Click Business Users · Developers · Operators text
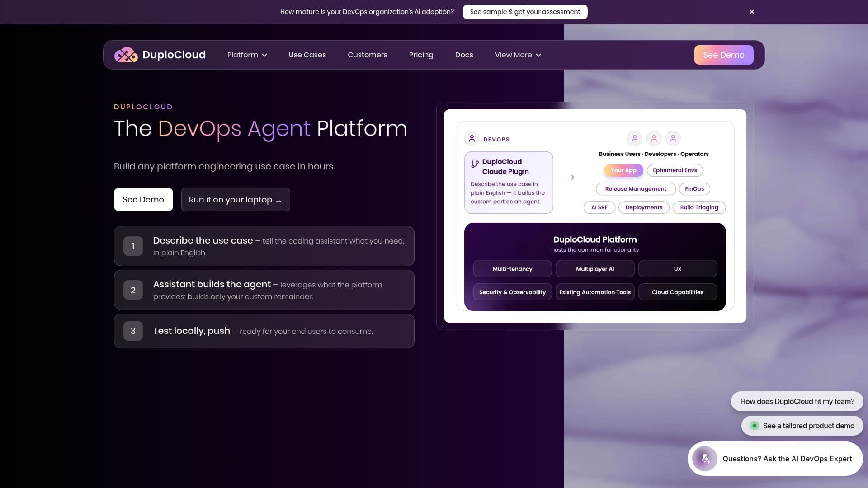This screenshot has height=488, width=868. click(654, 154)
